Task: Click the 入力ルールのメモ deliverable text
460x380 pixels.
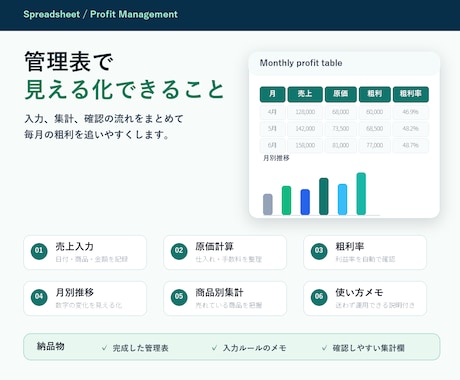Action: point(255,348)
